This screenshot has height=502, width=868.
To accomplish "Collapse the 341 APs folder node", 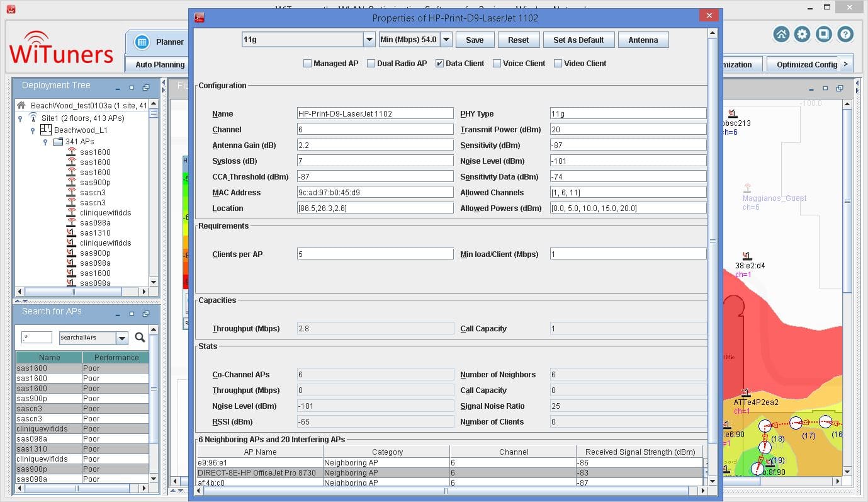I will coord(45,142).
